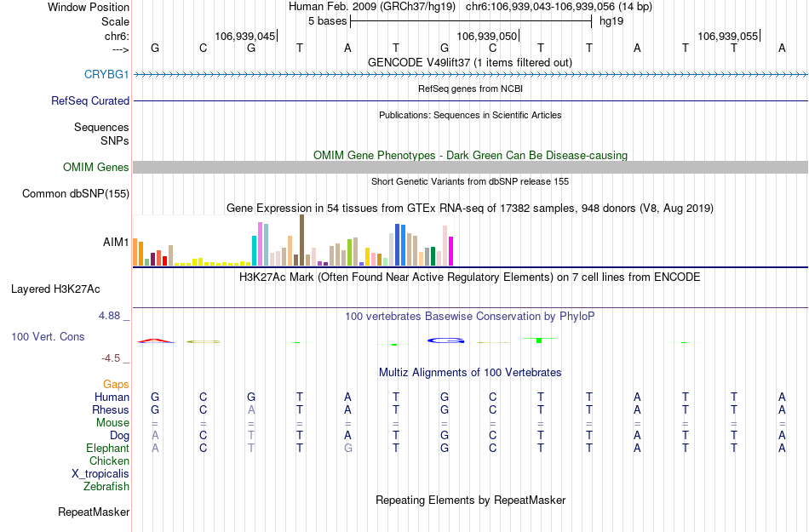The image size is (809, 532).
Task: Click the Sequences track label
Action: point(101,128)
